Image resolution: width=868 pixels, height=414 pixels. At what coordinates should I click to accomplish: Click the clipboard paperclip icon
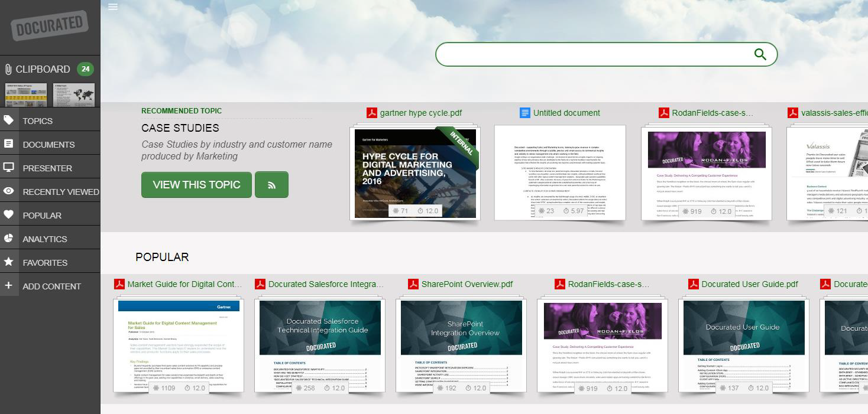pyautogui.click(x=8, y=69)
